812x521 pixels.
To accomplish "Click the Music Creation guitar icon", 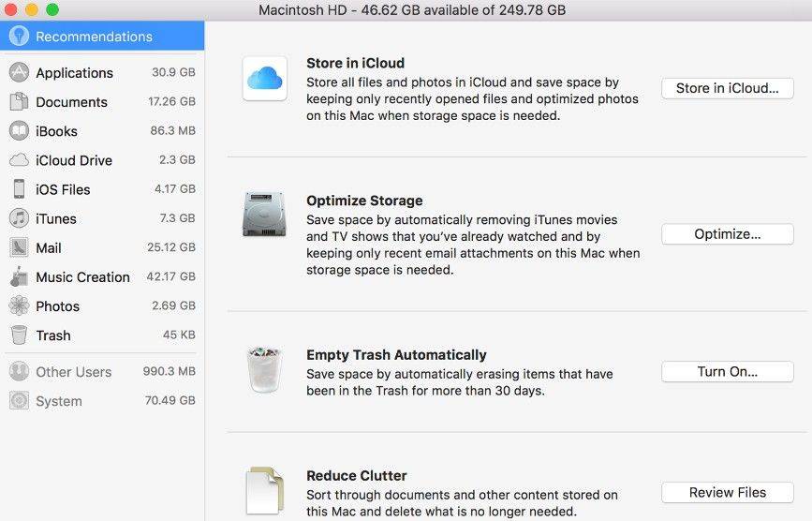I will [x=19, y=277].
